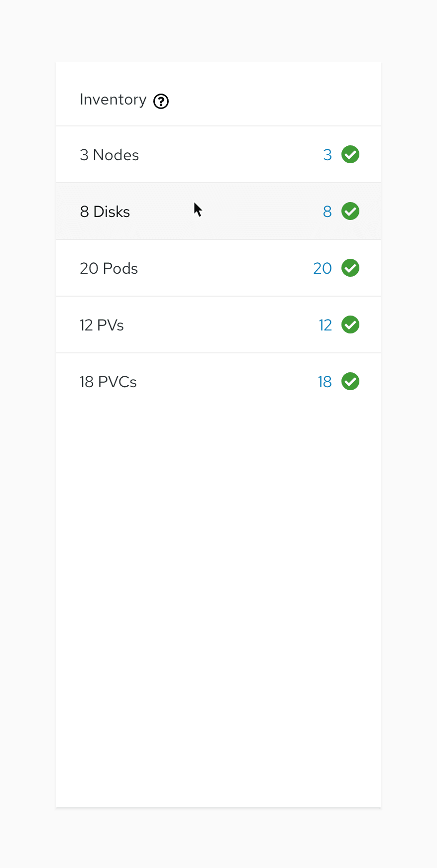
Task: Select the "3 Nodes" row label
Action: 109,155
